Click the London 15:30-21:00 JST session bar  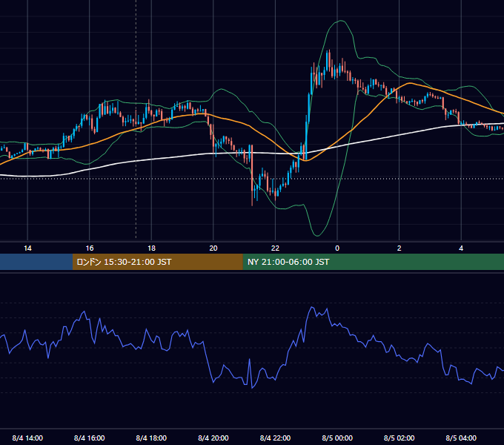pos(157,262)
